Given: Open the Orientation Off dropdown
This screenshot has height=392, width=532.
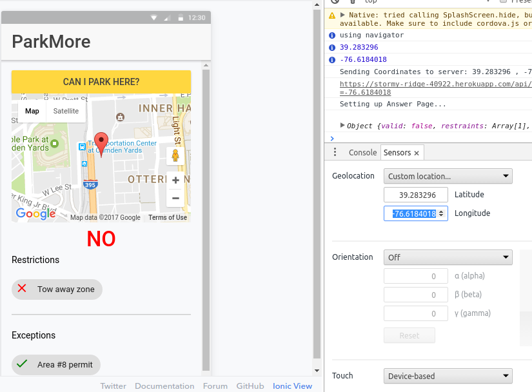Looking at the screenshot, I should (448, 257).
